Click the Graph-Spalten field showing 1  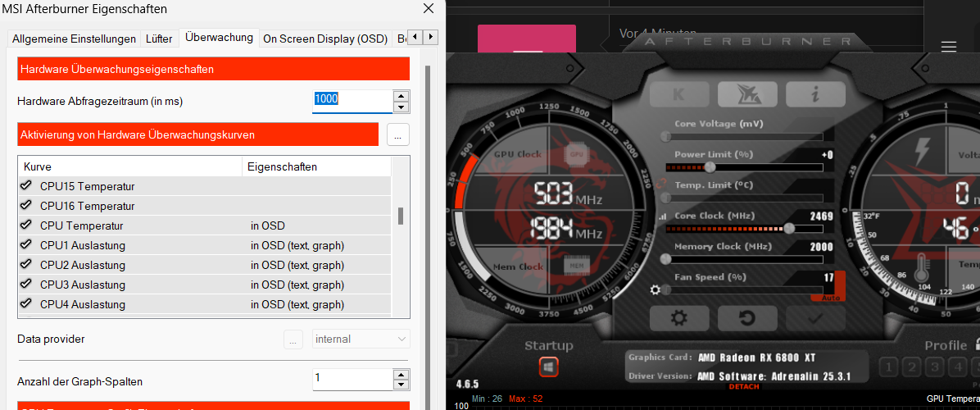352,380
